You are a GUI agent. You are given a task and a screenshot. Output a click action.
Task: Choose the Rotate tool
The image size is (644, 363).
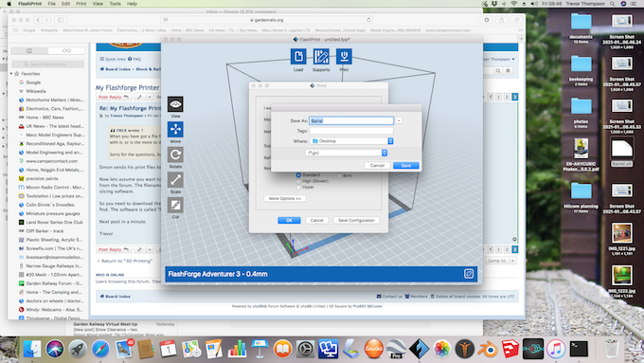175,155
